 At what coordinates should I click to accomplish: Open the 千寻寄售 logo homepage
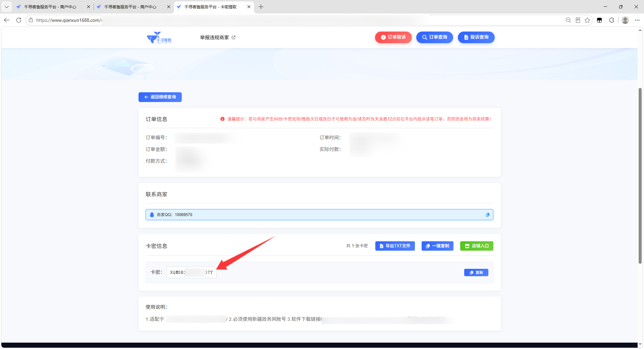point(159,38)
